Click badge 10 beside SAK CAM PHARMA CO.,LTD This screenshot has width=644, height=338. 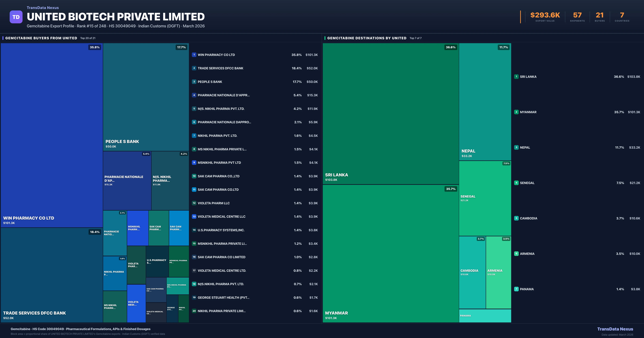[194, 176]
